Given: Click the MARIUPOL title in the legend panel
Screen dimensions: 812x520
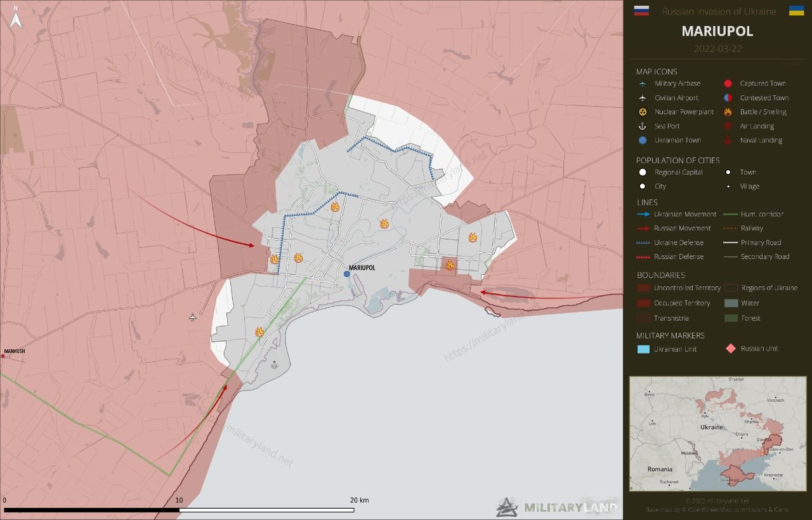Looking at the screenshot, I should tap(717, 31).
